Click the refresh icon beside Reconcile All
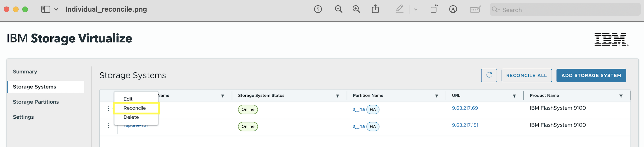 click(489, 75)
